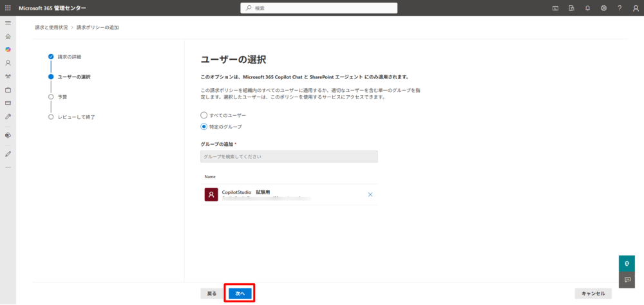This screenshot has height=305, width=644.
Task: Open the app launcher waffle icon
Action: (x=8, y=8)
